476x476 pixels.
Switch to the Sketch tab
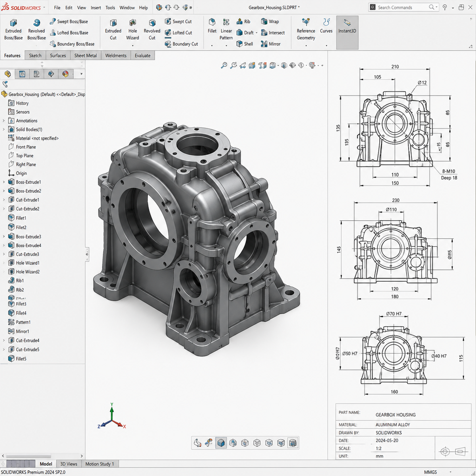tap(35, 56)
